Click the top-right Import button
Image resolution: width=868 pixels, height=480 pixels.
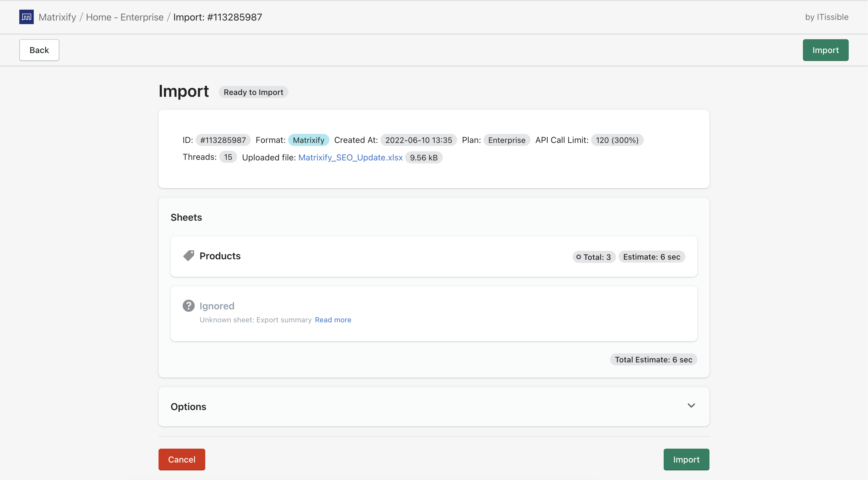coord(825,50)
